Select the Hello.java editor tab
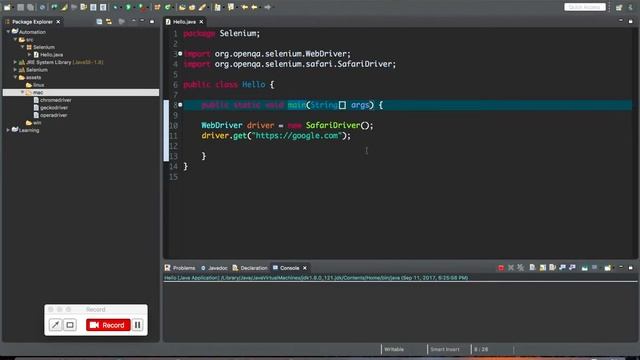This screenshot has height=360, width=640. 184,22
